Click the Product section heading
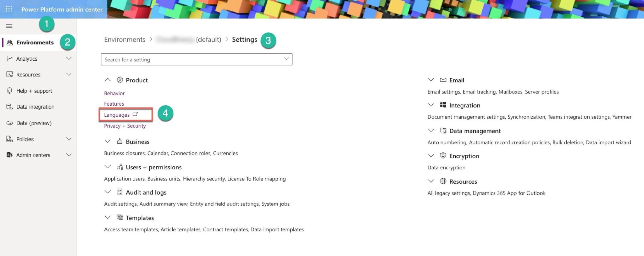 (x=137, y=80)
